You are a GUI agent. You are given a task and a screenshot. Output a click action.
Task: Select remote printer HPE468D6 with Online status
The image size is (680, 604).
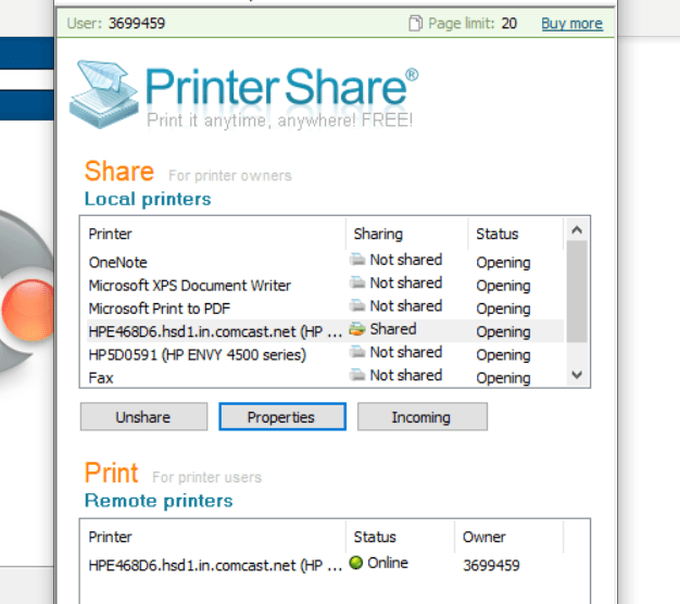pyautogui.click(x=325, y=565)
